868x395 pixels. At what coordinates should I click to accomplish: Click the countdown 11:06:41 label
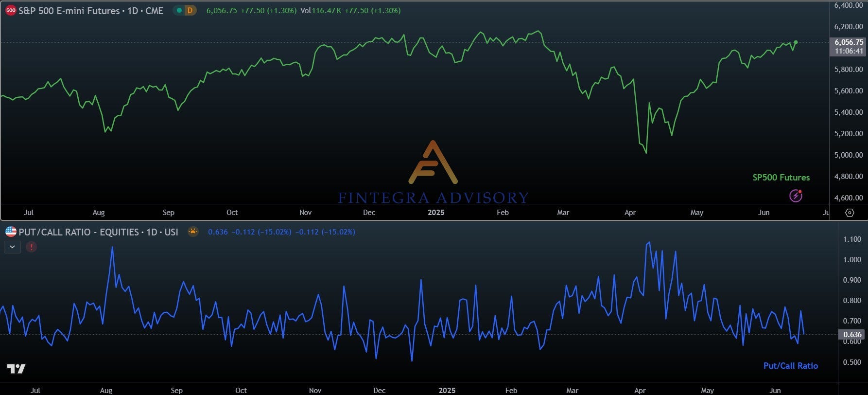[849, 51]
